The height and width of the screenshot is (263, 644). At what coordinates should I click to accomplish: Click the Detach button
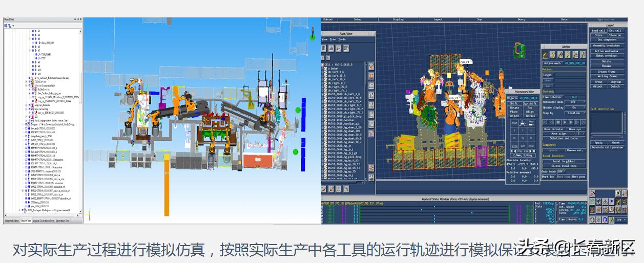pos(616,86)
